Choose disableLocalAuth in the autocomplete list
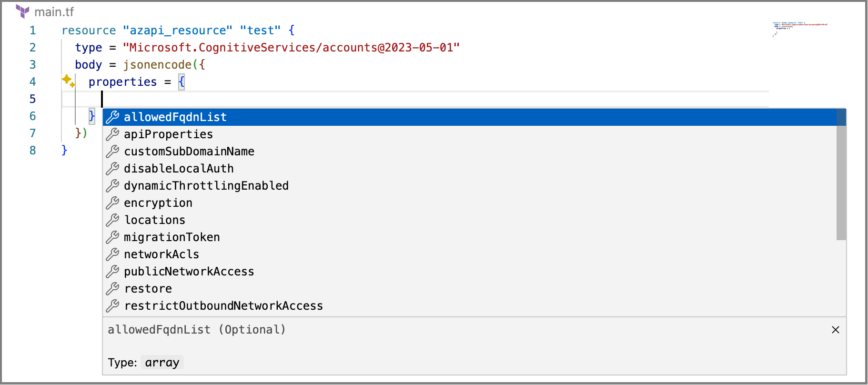 point(179,168)
